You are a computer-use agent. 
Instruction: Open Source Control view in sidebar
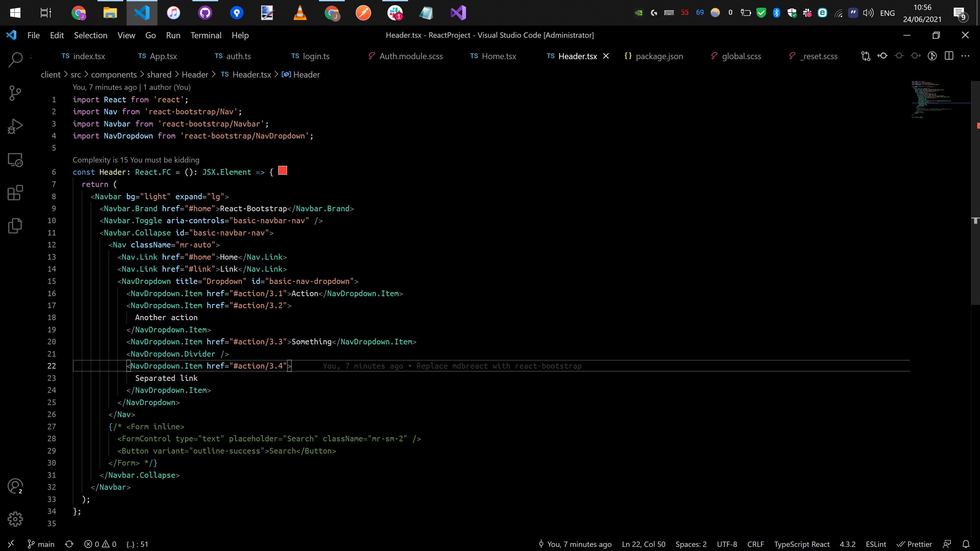[x=15, y=93]
